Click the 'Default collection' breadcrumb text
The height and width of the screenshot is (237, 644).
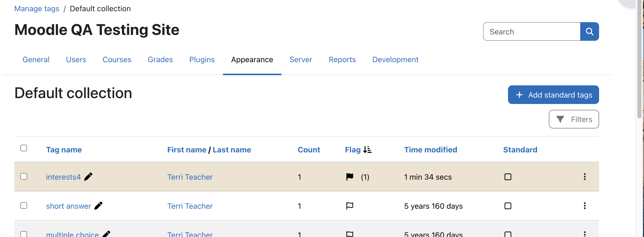coord(100,9)
